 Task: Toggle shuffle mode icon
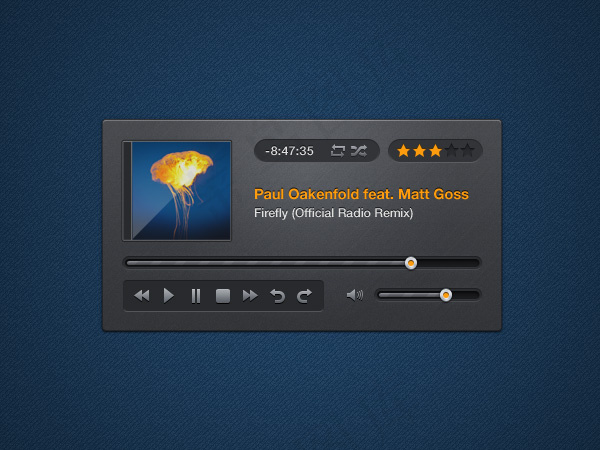(359, 151)
